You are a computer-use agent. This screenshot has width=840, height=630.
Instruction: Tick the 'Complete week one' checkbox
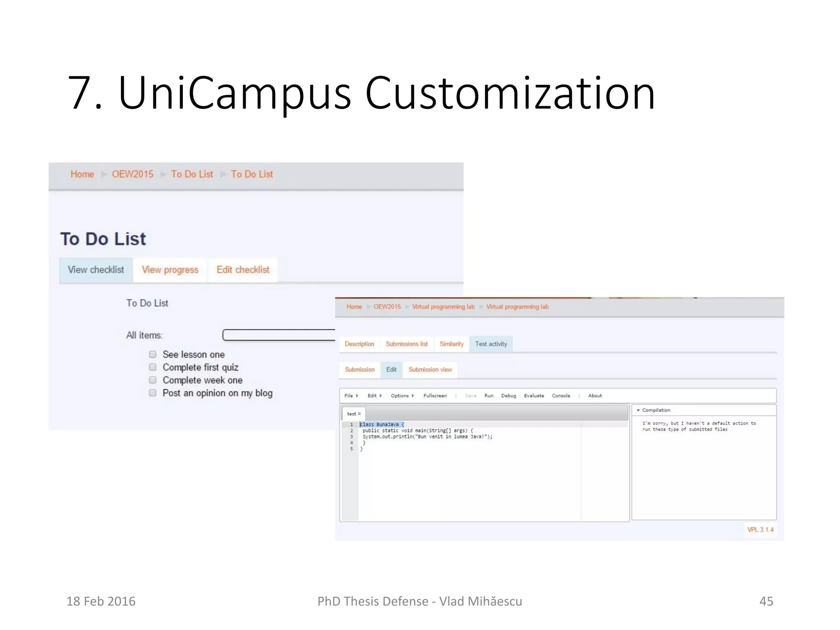pos(153,380)
